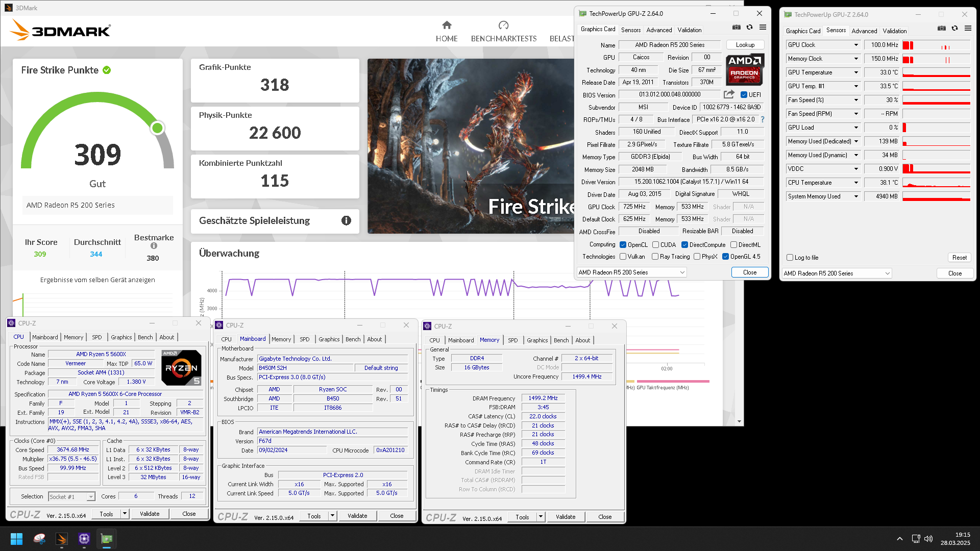Image resolution: width=980 pixels, height=551 pixels.
Task: Switch to Validation tab in GPU-Z Sensors window
Action: coord(895,31)
